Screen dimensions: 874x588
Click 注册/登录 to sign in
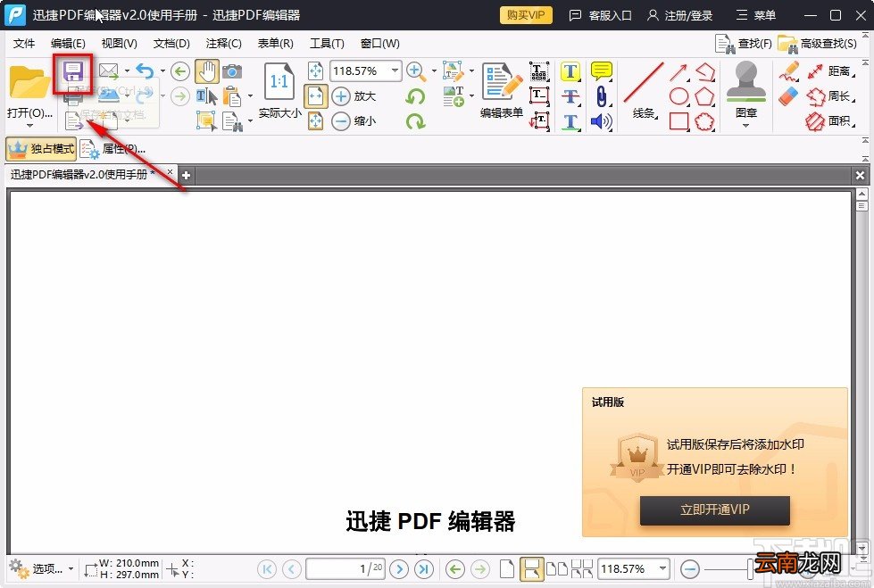click(680, 15)
